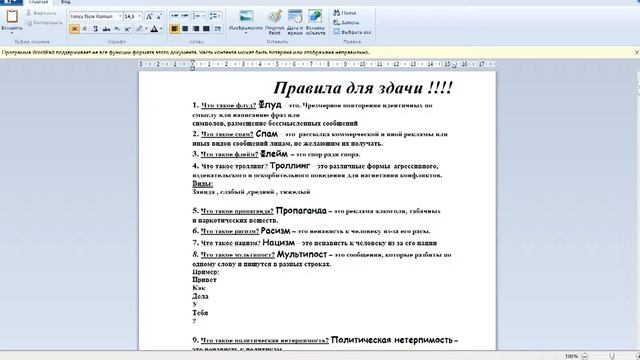Select align text right

(x=196, y=29)
